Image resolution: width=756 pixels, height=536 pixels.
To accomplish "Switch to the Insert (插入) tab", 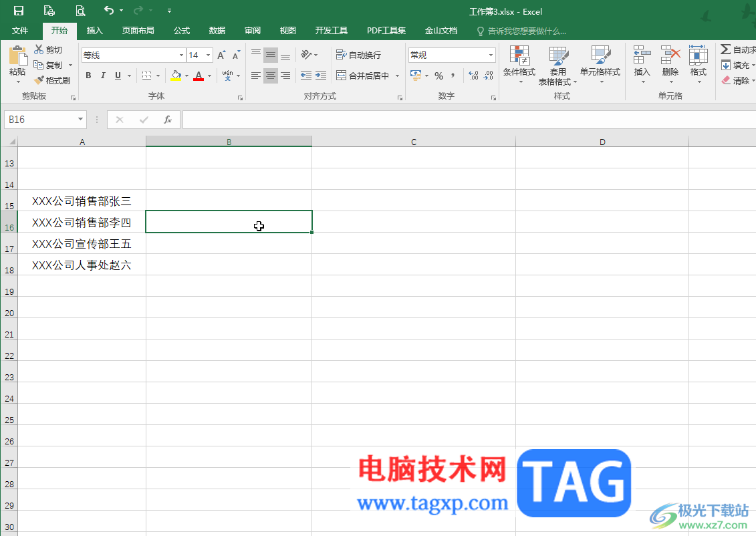I will coord(94,30).
